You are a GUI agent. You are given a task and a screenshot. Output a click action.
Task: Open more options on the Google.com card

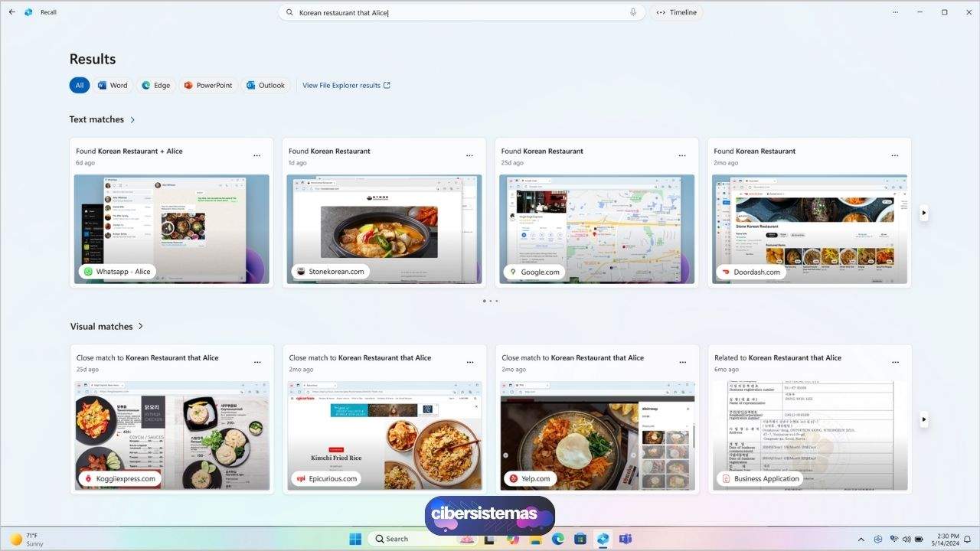pos(682,155)
